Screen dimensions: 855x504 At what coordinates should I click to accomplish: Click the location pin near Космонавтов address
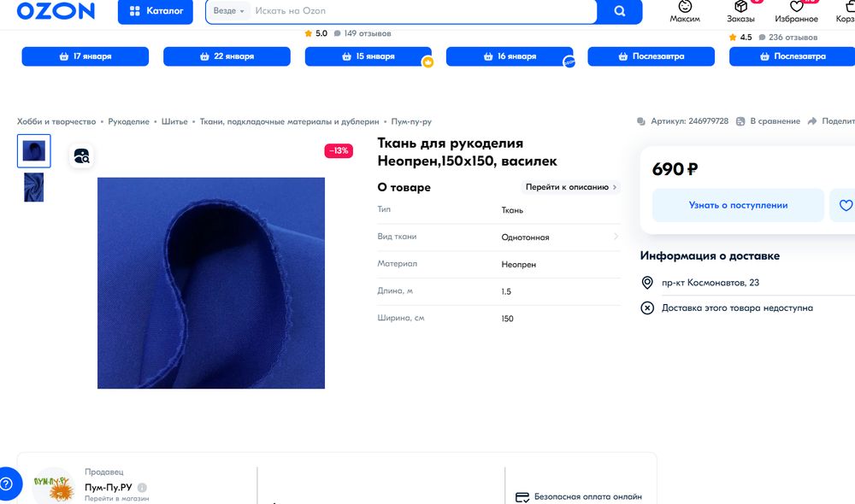[648, 283]
